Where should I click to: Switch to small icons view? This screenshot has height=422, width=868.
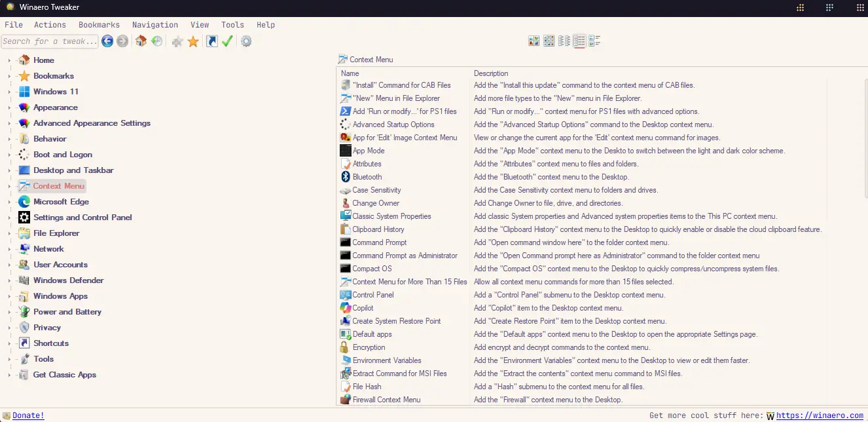(549, 41)
